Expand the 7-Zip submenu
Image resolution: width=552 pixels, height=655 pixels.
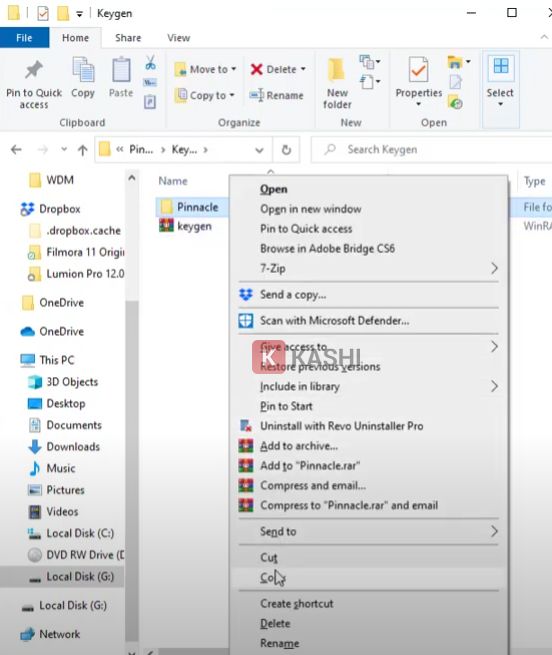(494, 268)
